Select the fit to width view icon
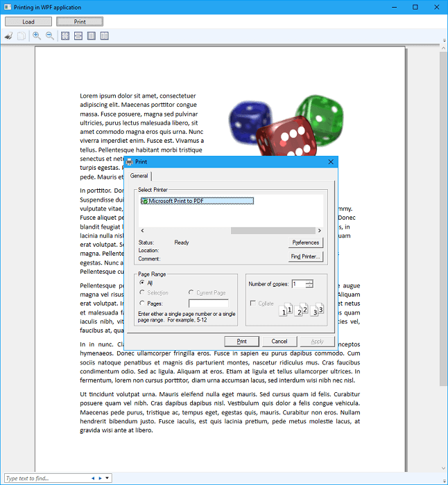Image resolution: width=448 pixels, height=485 pixels. 78,35
